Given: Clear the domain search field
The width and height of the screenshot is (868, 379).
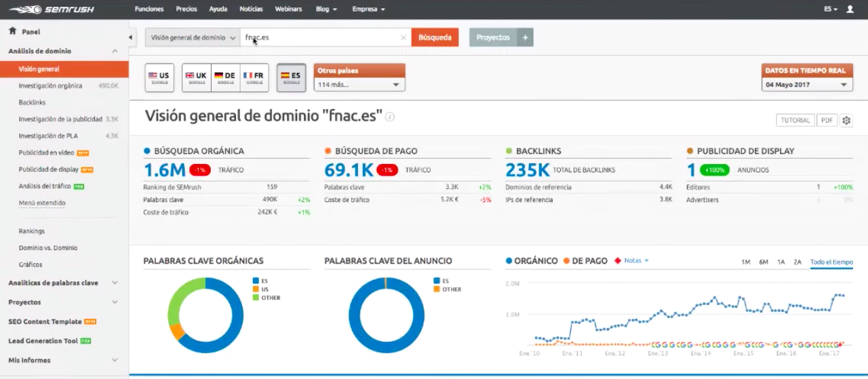Looking at the screenshot, I should [x=403, y=38].
